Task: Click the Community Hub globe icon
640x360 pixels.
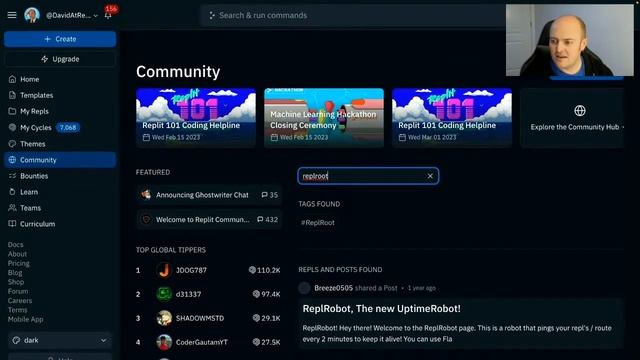Action: 580,111
